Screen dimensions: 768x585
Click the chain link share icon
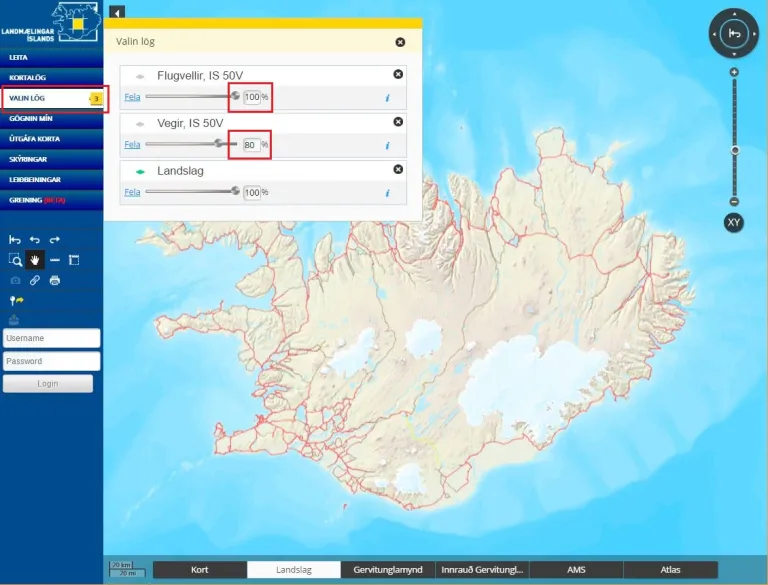34,280
